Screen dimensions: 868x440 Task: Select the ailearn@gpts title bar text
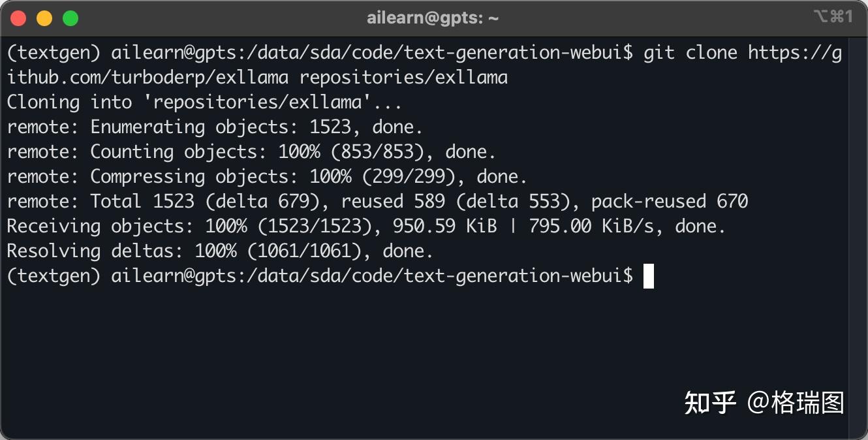pos(431,18)
